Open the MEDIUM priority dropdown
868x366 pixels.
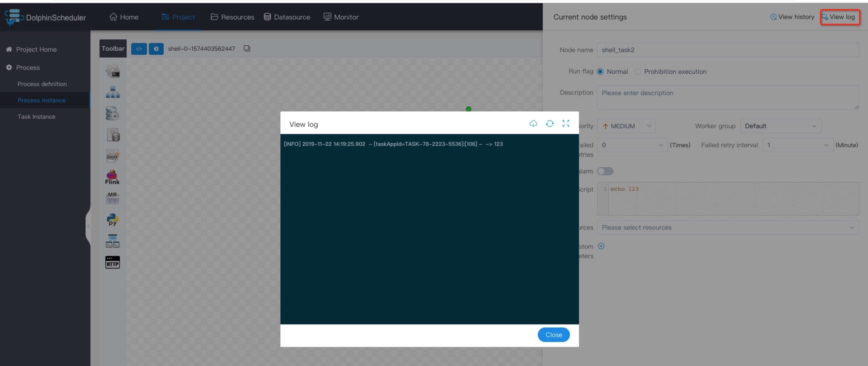click(x=626, y=126)
